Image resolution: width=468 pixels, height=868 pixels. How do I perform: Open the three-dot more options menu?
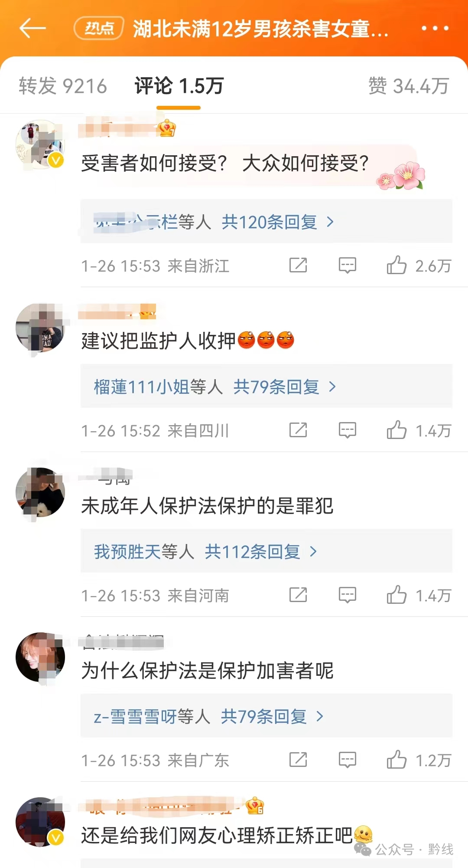pyautogui.click(x=435, y=28)
